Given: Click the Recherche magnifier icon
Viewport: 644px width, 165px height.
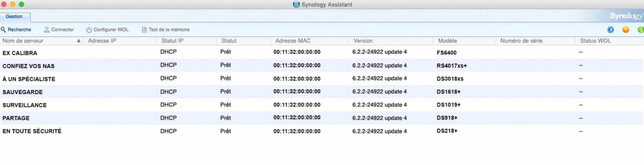Looking at the screenshot, I should pos(3,30).
